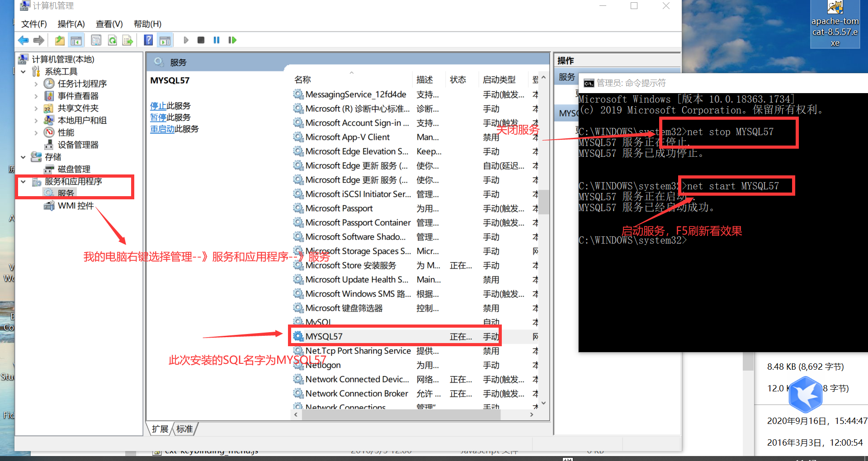Click the Microsoft Passport service gear icon
The image size is (868, 461).
point(298,208)
